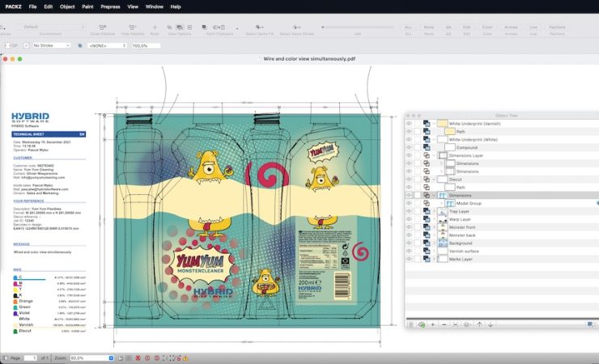
Task: Open the No Stroke dropdown
Action: (x=51, y=45)
